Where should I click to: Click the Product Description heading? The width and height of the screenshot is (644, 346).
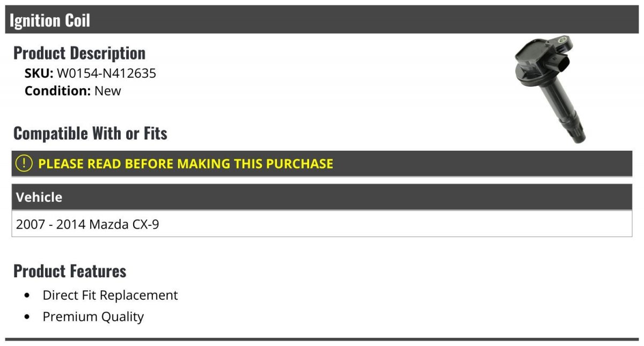(x=79, y=53)
